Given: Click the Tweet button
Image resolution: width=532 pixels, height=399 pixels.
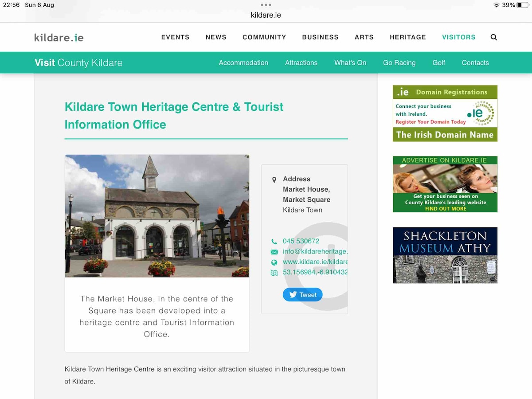Looking at the screenshot, I should [303, 294].
